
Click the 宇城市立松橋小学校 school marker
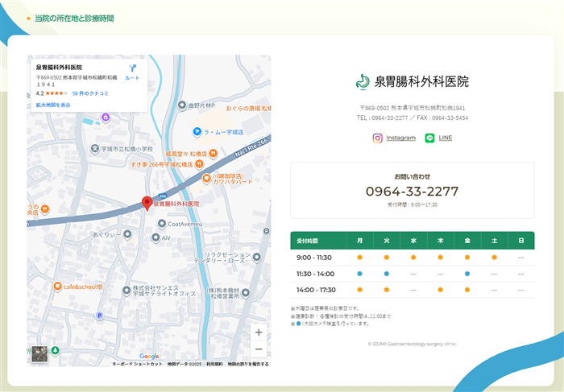tap(94, 148)
